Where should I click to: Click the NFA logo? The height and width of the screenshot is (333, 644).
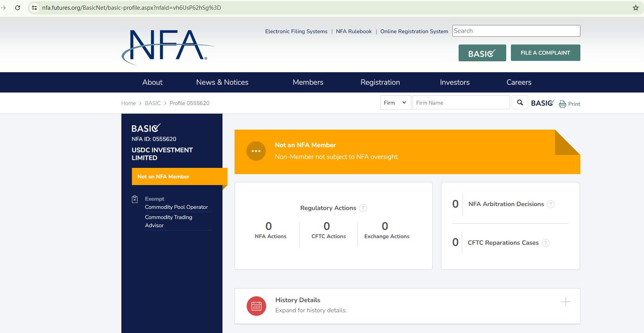click(x=168, y=47)
